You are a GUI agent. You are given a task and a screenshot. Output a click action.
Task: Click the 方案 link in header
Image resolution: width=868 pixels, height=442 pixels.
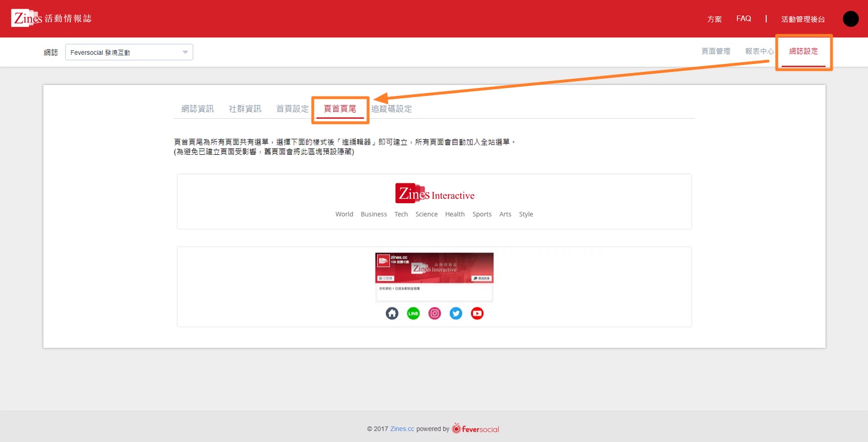(x=714, y=19)
